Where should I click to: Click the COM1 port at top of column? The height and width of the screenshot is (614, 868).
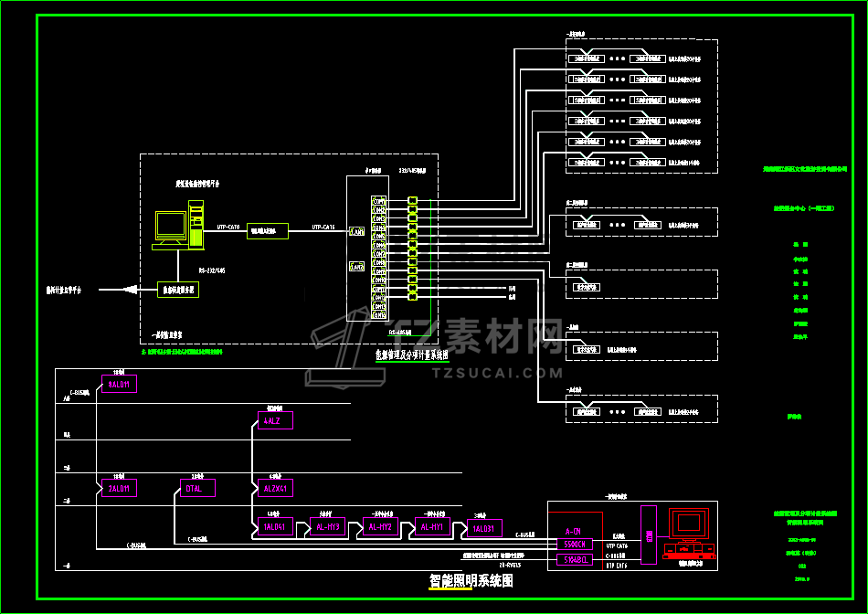(x=378, y=200)
